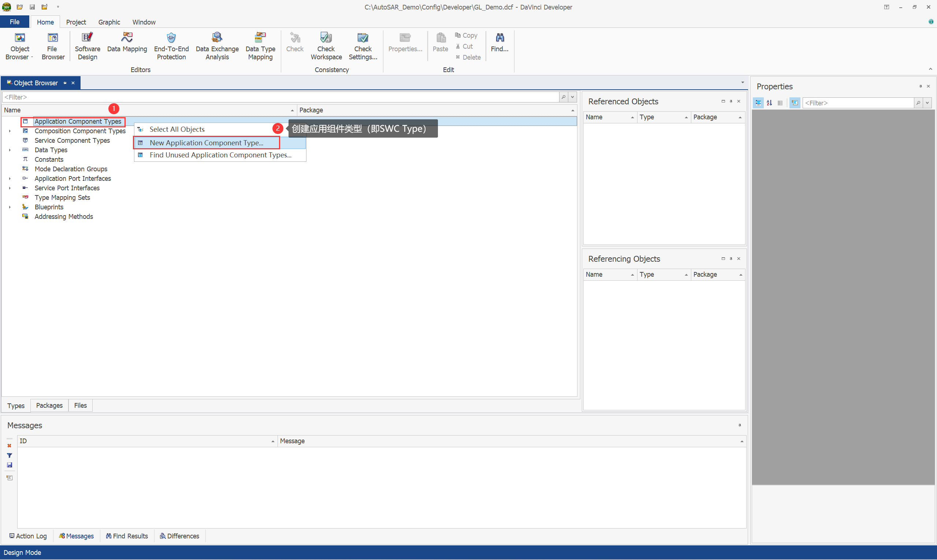Click the Find binoculars icon
Viewport: 937px width, 560px height.
click(x=499, y=38)
